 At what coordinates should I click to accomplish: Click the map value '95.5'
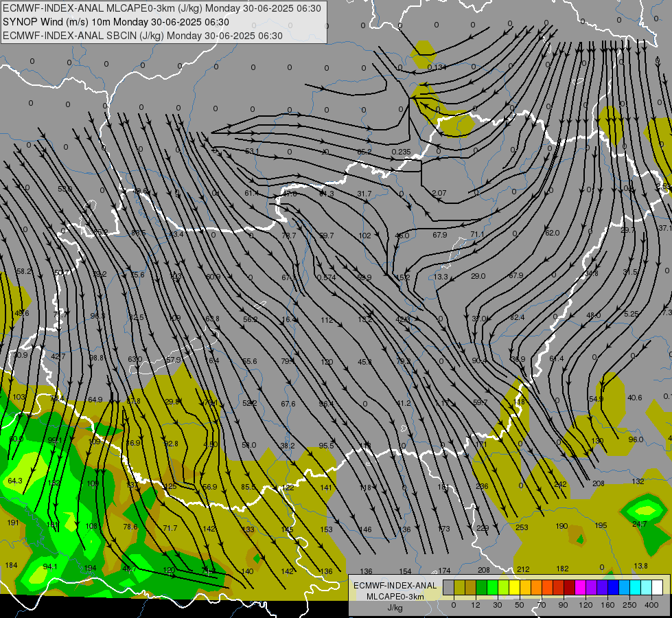(326, 446)
